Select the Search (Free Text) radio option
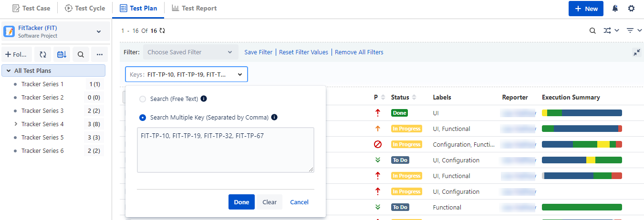644x220 pixels. pyautogui.click(x=142, y=99)
